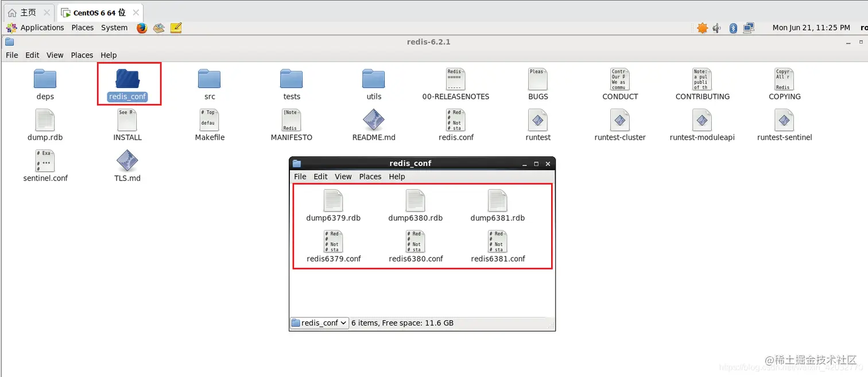This screenshot has width=868, height=377.
Task: Open the redis_conf folder in redis-6.2.1
Action: pyautogui.click(x=127, y=79)
